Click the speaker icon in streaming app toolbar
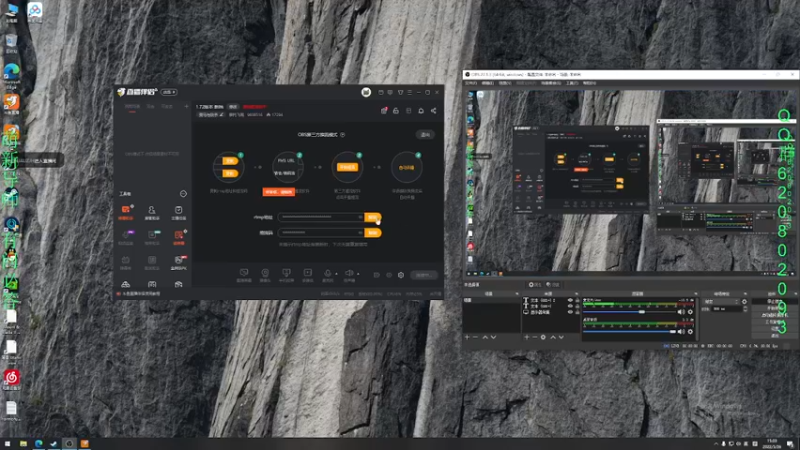This screenshot has width=800, height=450. click(x=349, y=273)
